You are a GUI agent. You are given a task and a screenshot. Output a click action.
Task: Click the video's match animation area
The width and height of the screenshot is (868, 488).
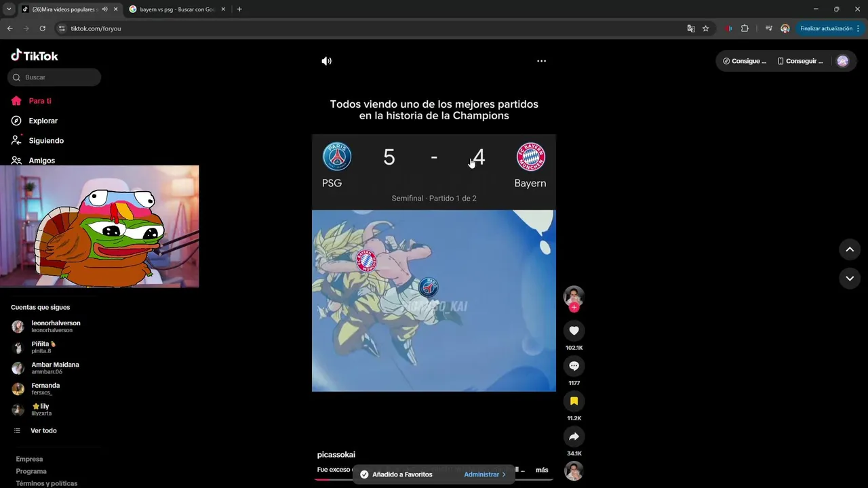click(x=433, y=301)
